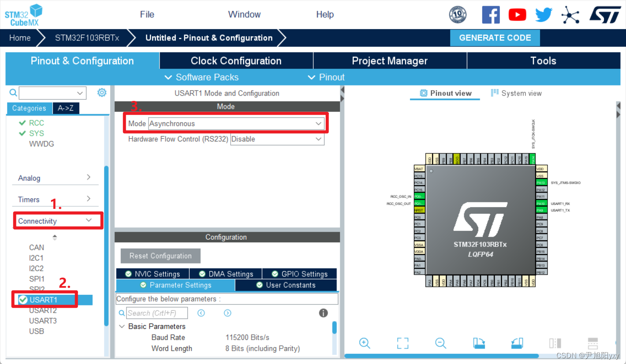This screenshot has width=626, height=364.
Task: Click the horizontal split view icon
Action: click(x=593, y=343)
